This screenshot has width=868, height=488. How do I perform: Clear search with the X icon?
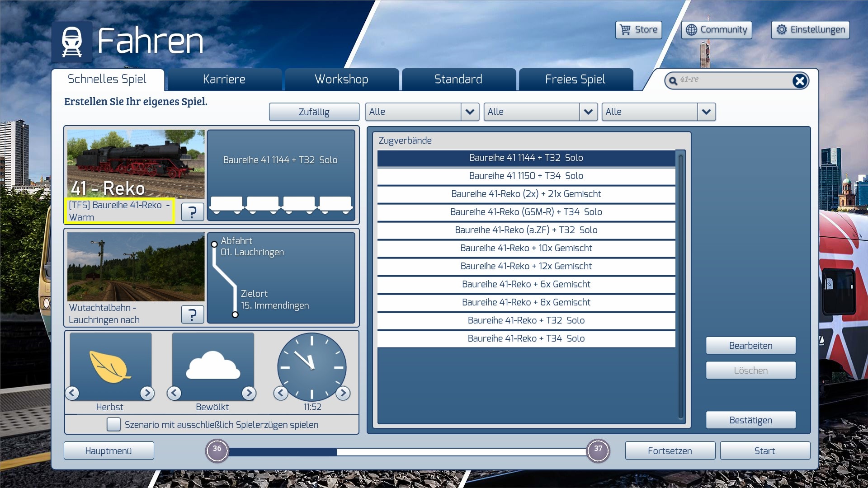pyautogui.click(x=799, y=81)
